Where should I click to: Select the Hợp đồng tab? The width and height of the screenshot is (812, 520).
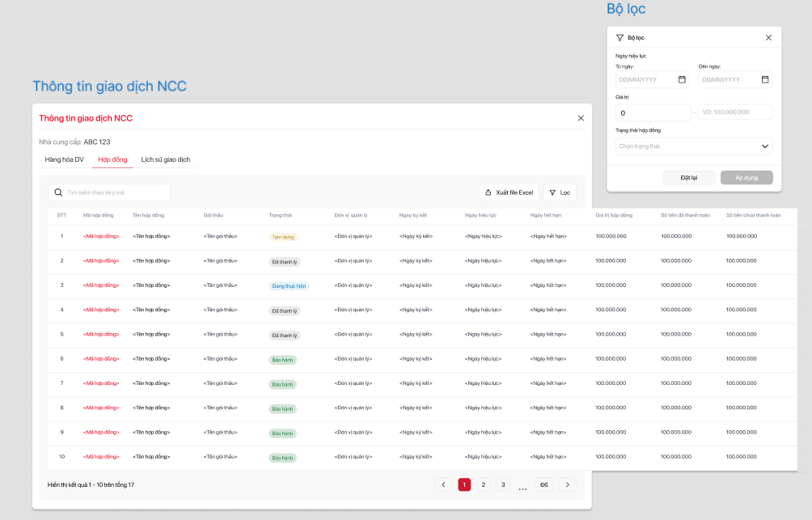click(x=112, y=159)
